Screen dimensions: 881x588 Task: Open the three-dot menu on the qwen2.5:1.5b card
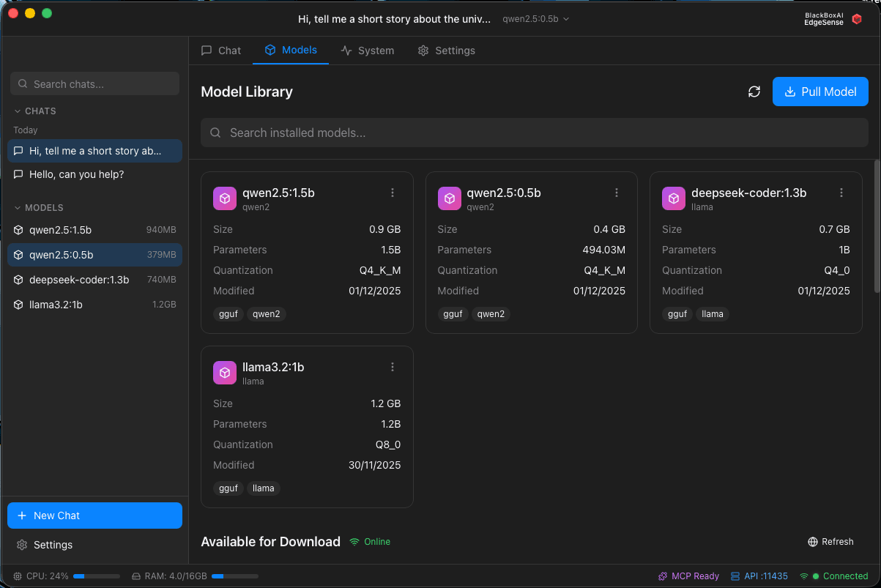point(393,193)
